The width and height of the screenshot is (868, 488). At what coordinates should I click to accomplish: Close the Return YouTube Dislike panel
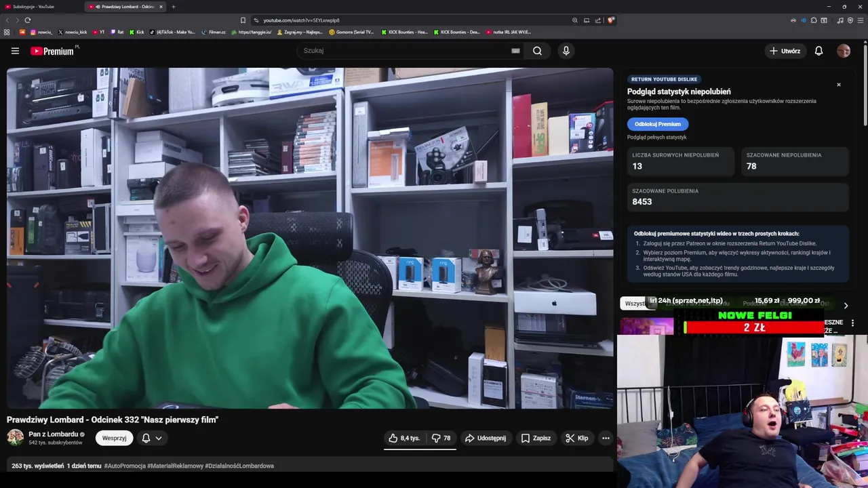pyautogui.click(x=839, y=85)
